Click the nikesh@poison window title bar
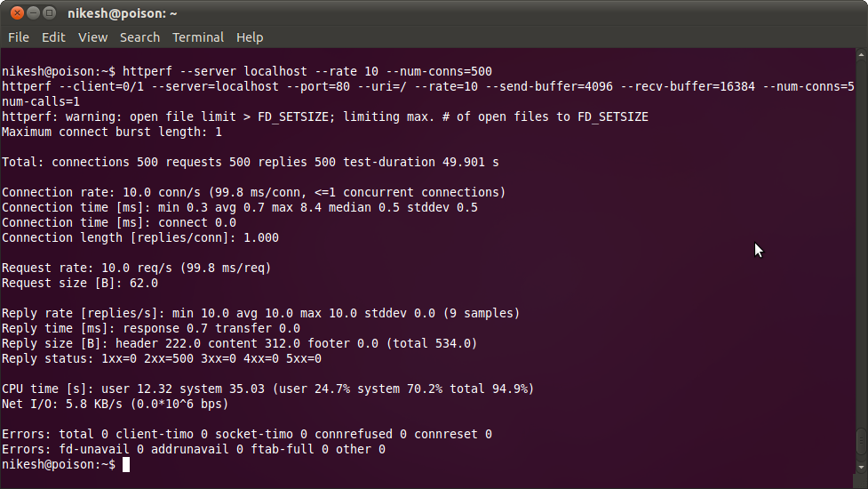Screen dimensions: 868x489 pyautogui.click(x=434, y=12)
